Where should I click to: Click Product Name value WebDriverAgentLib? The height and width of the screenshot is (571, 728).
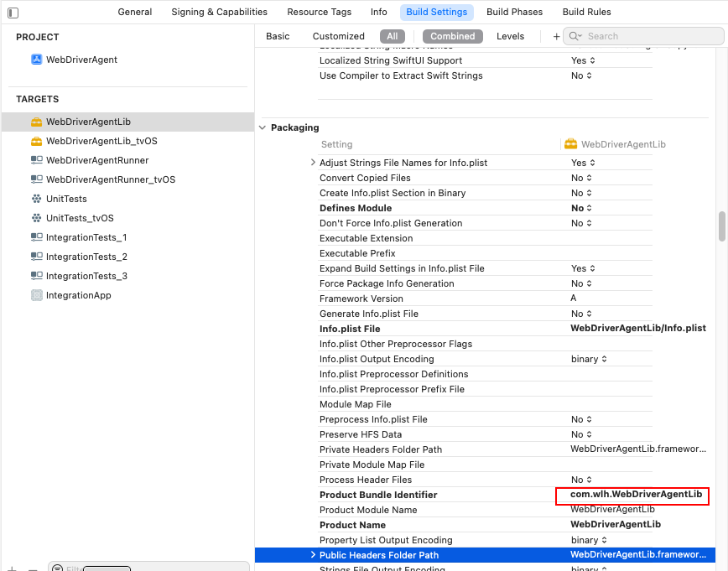615,524
